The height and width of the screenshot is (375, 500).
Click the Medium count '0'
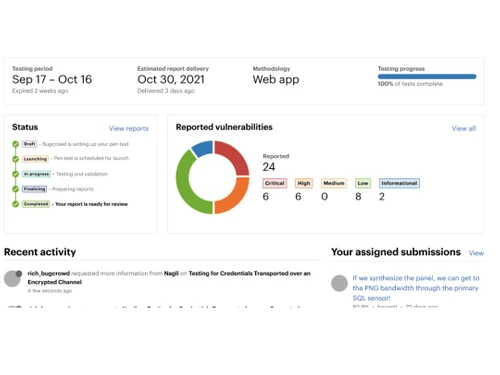(x=324, y=197)
